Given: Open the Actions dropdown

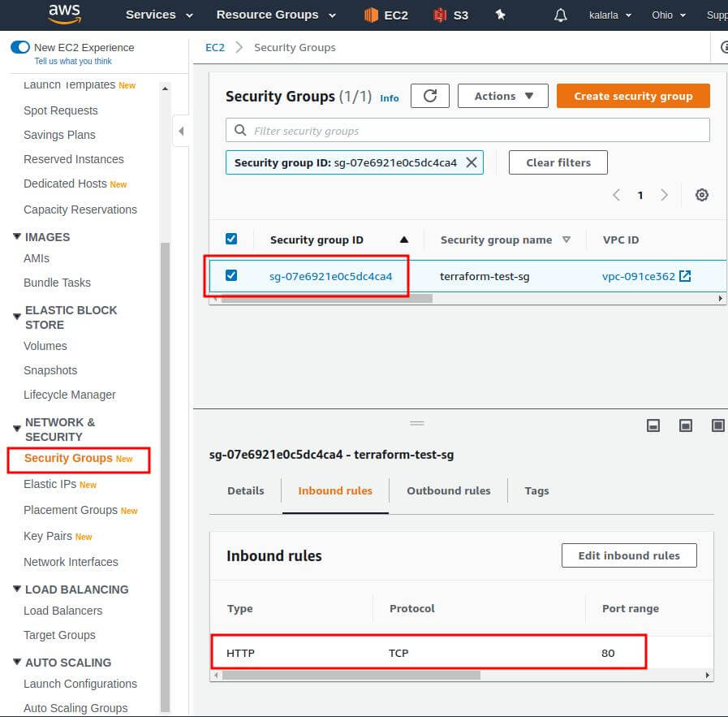Looking at the screenshot, I should 503,96.
